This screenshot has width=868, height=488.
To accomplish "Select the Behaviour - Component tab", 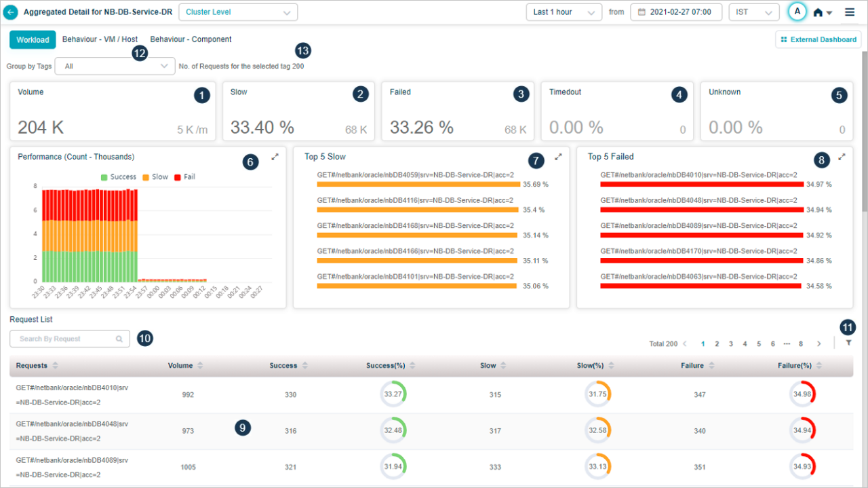I will pos(191,39).
